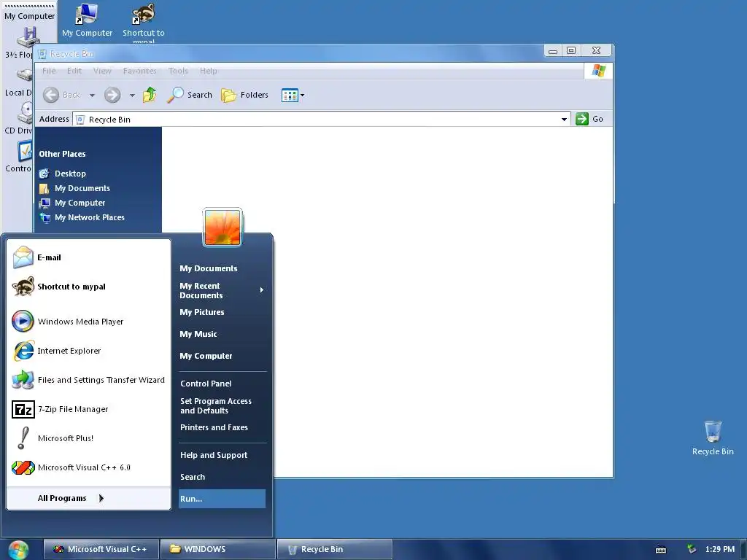Launch Internet Explorer from Start menu
This screenshot has height=560, width=747.
pos(88,351)
